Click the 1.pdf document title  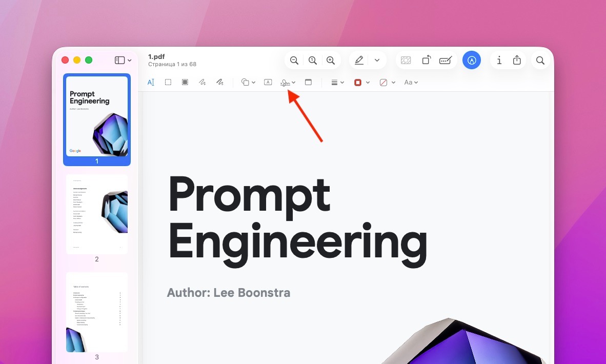(156, 56)
